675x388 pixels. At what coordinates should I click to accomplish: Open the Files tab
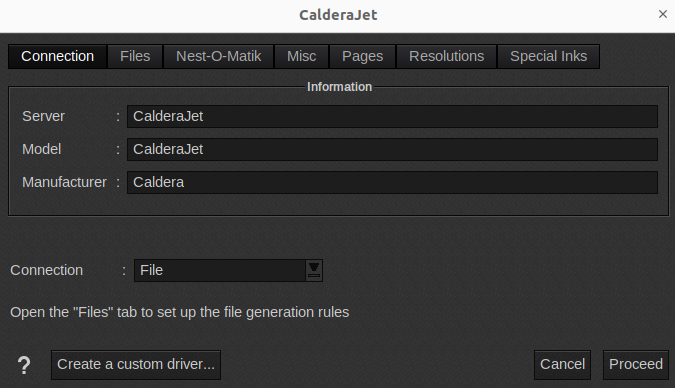click(135, 56)
